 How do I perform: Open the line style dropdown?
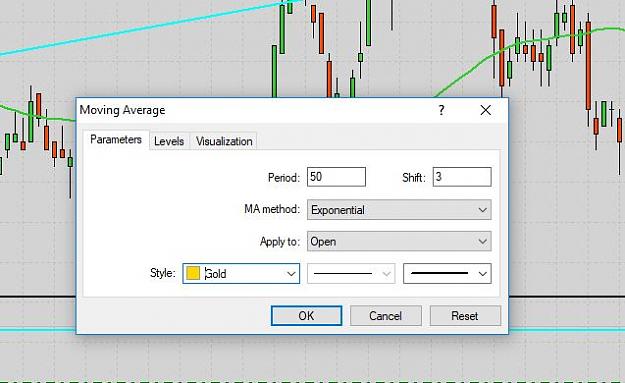coord(351,273)
